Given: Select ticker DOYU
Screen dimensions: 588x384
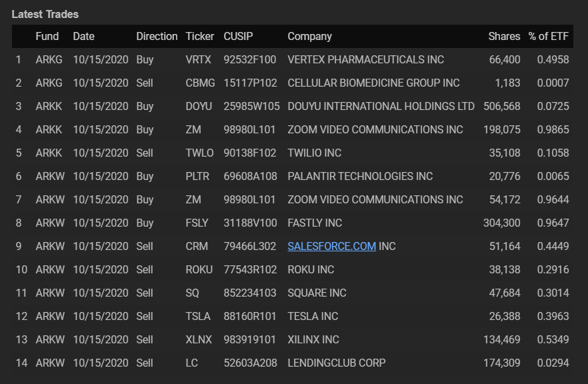Looking at the screenshot, I should tap(199, 107).
